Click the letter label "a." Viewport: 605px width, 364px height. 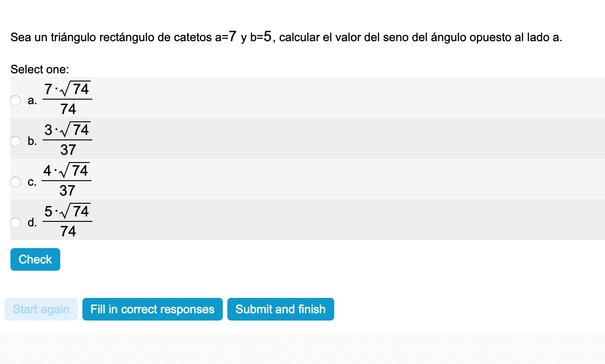(32, 101)
